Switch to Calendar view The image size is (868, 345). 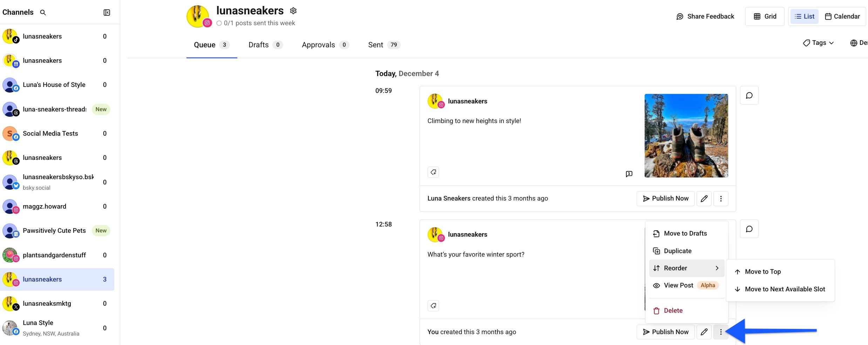point(843,16)
